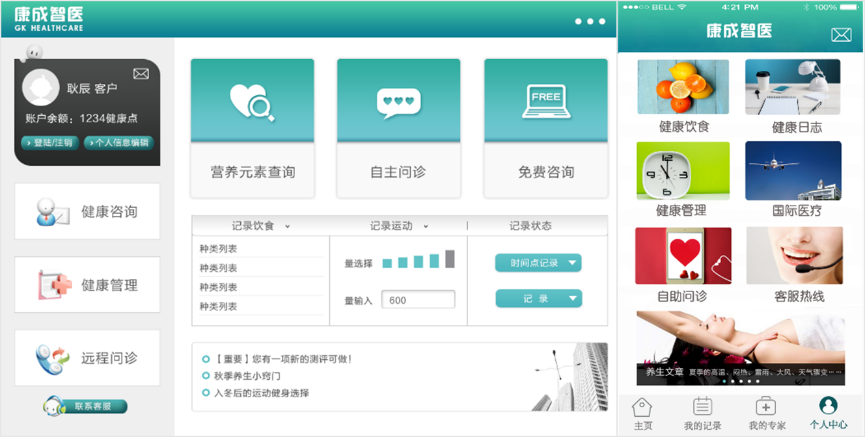Open the 时间点记录 dropdown
This screenshot has width=865, height=437.
pyautogui.click(x=538, y=263)
